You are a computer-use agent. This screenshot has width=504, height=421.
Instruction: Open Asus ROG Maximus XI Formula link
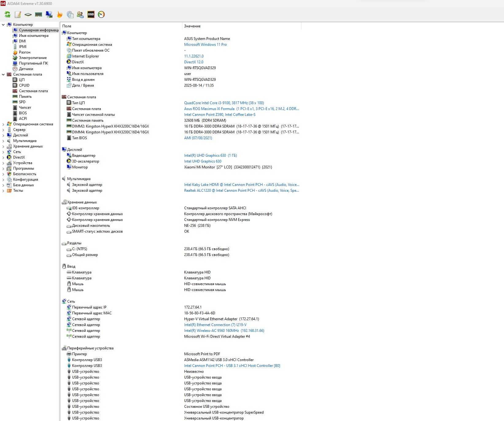(242, 109)
